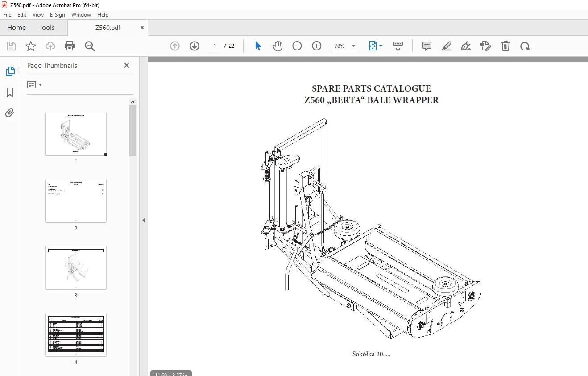The height and width of the screenshot is (376, 588).
Task: Open the Help menu
Action: [103, 14]
